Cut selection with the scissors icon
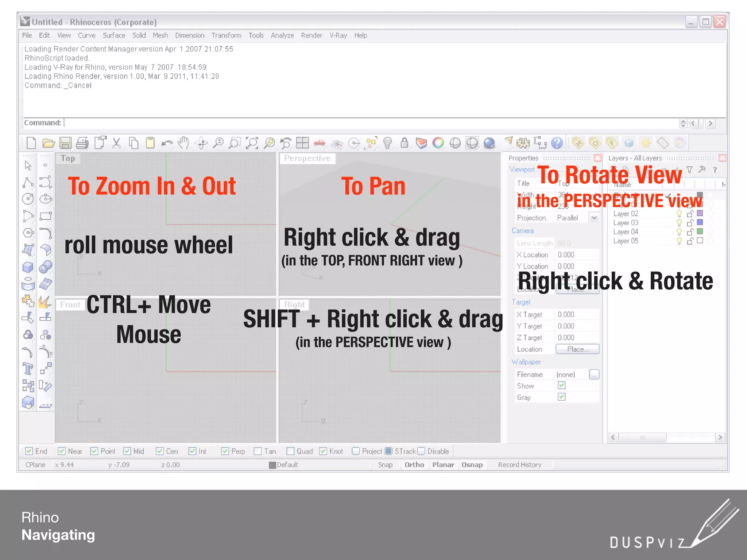747x560 pixels. (116, 143)
